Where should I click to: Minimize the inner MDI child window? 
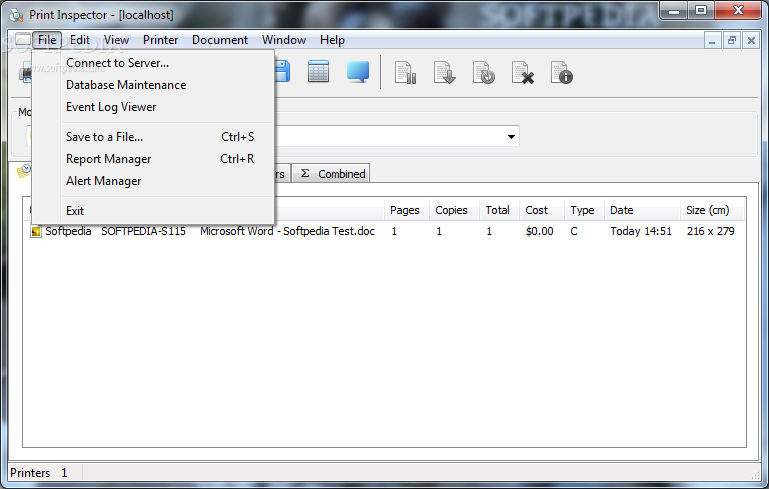(712, 40)
